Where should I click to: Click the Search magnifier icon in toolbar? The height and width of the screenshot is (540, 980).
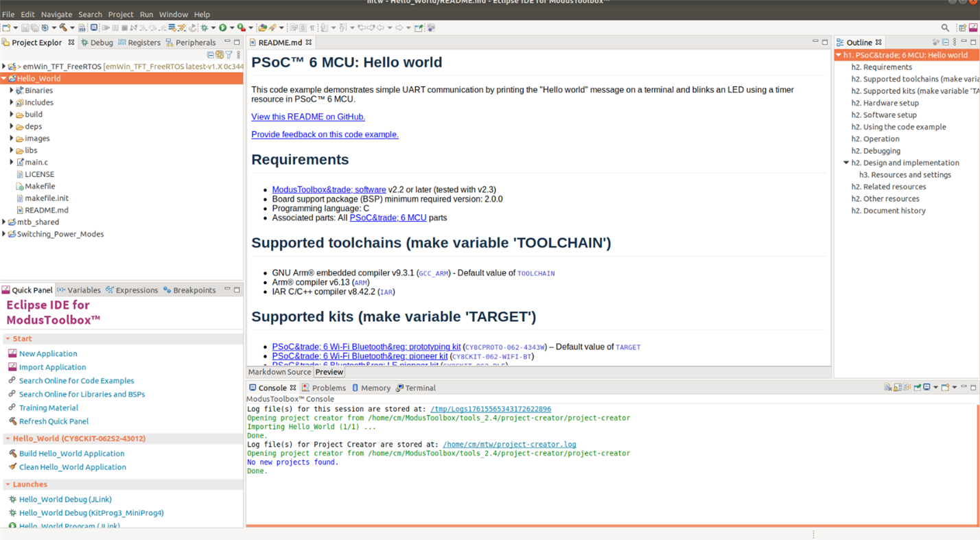[945, 28]
